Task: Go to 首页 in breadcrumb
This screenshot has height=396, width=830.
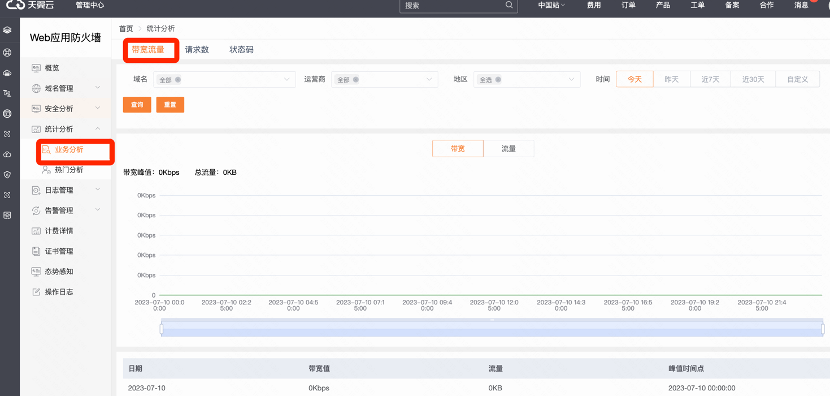Action: [x=126, y=29]
